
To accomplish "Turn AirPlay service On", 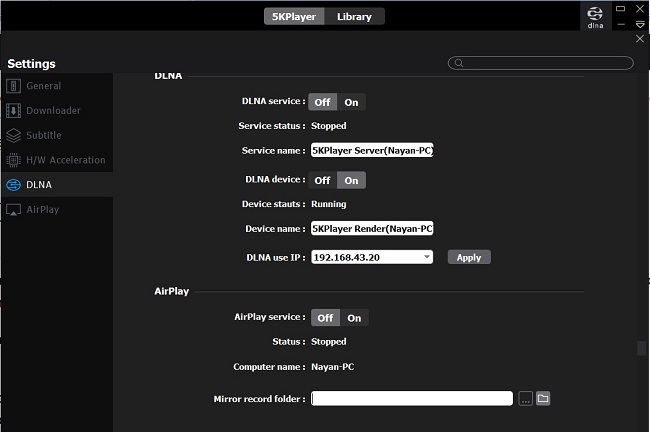I will point(354,318).
